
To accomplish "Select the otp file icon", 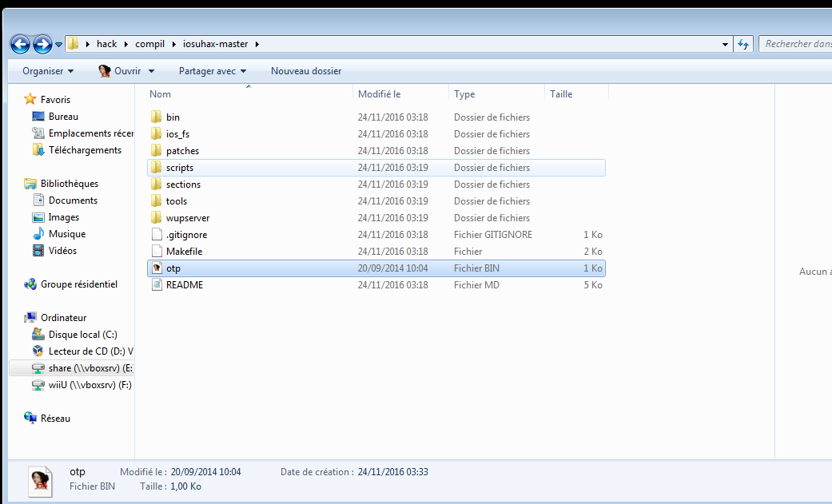I will tap(157, 268).
